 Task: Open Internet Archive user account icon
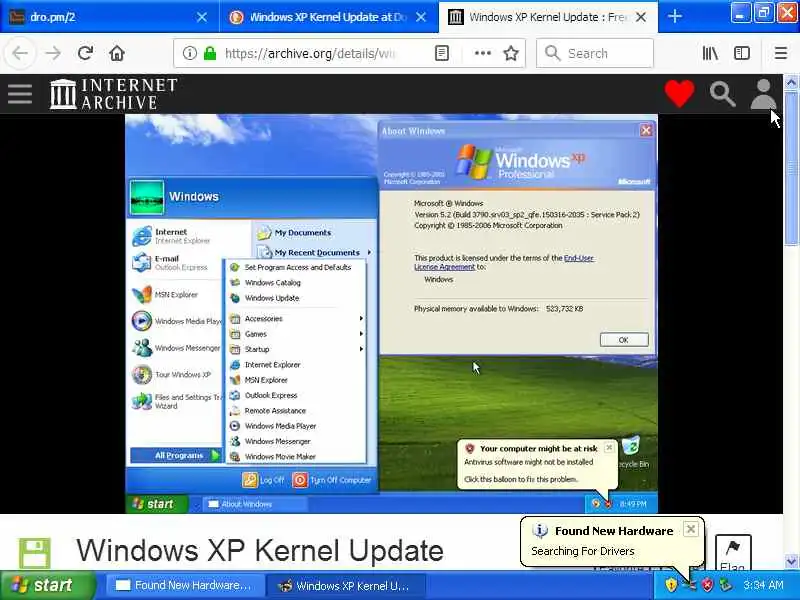763,94
